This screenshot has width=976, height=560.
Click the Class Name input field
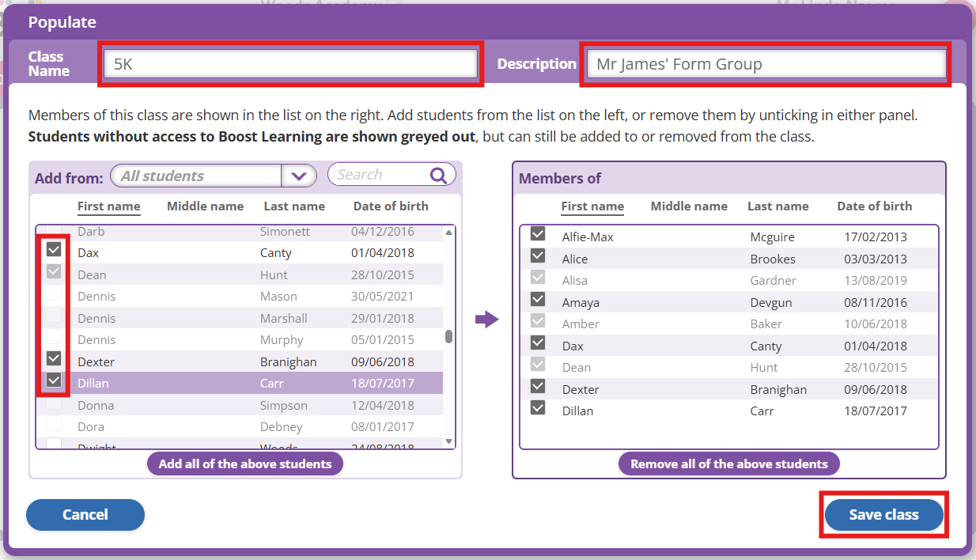pos(289,64)
